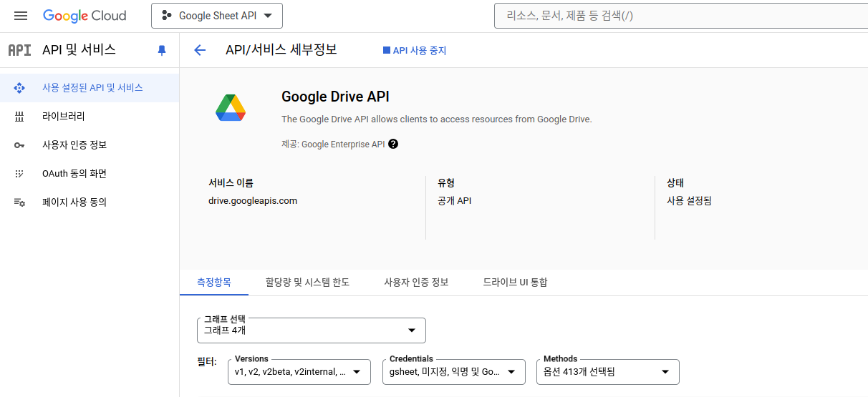
Task: Click the 필터: label
Action: 206,362
